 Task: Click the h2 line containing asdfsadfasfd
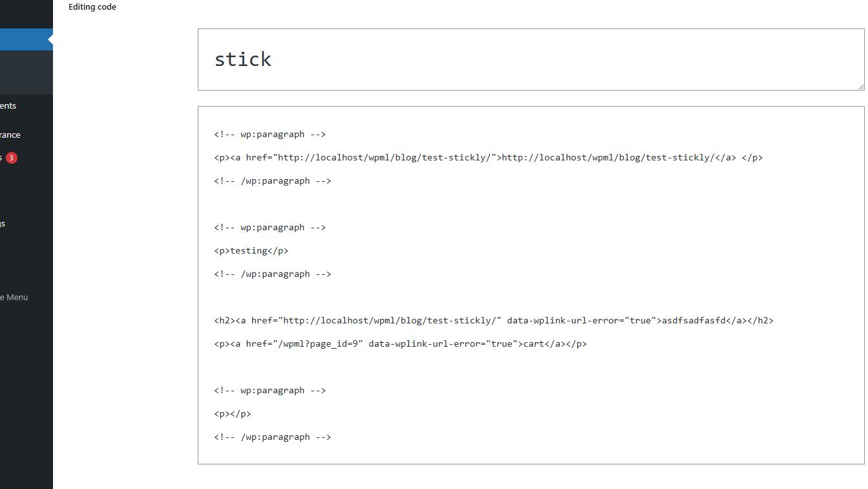coord(494,320)
